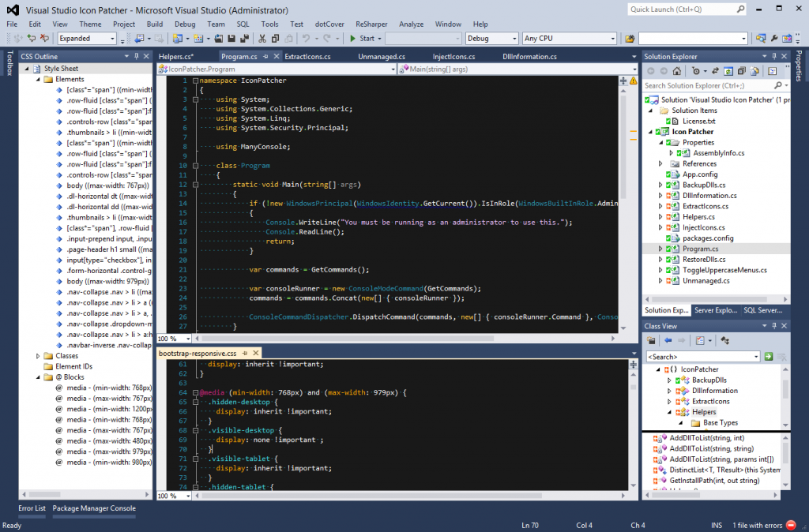Collapse the @media block at line 64

click(x=196, y=392)
